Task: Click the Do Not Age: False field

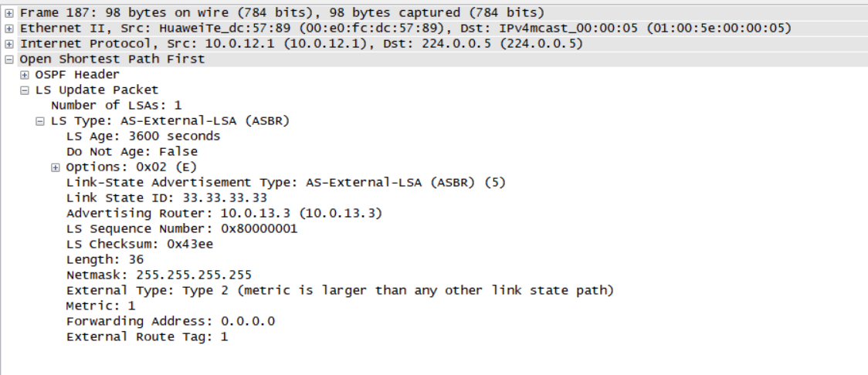Action: point(131,151)
